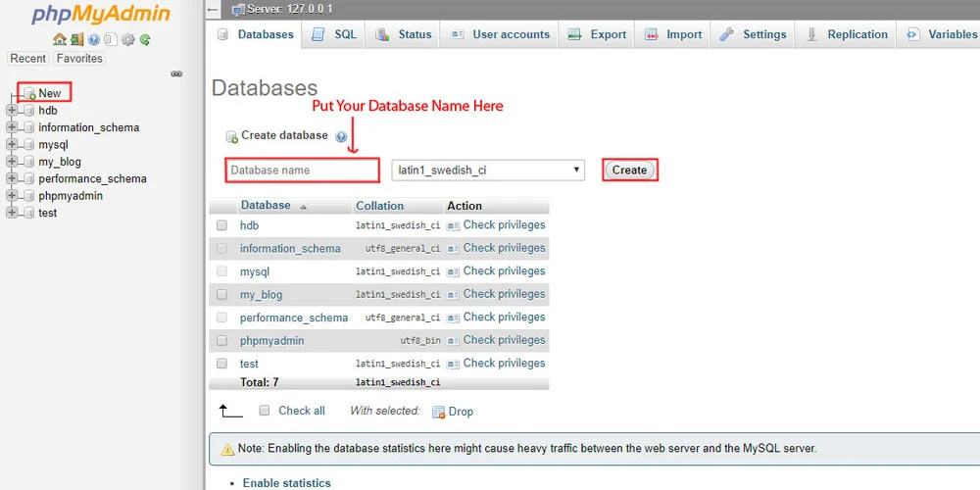Click the Check privileges icon in the hdb row
This screenshot has width=980, height=490.
click(x=453, y=225)
